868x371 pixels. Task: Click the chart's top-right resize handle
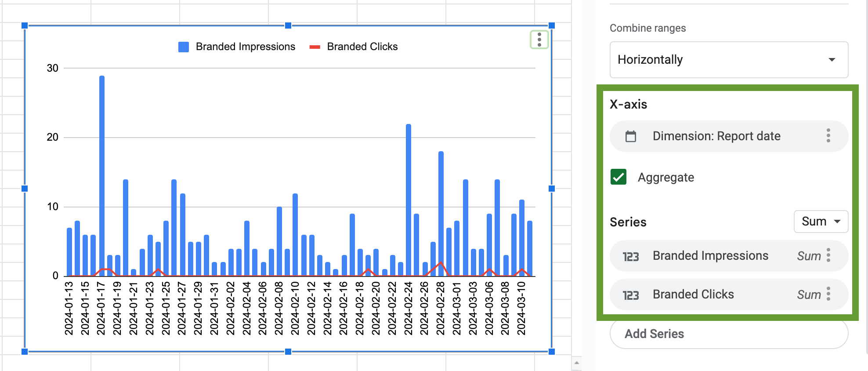(552, 25)
